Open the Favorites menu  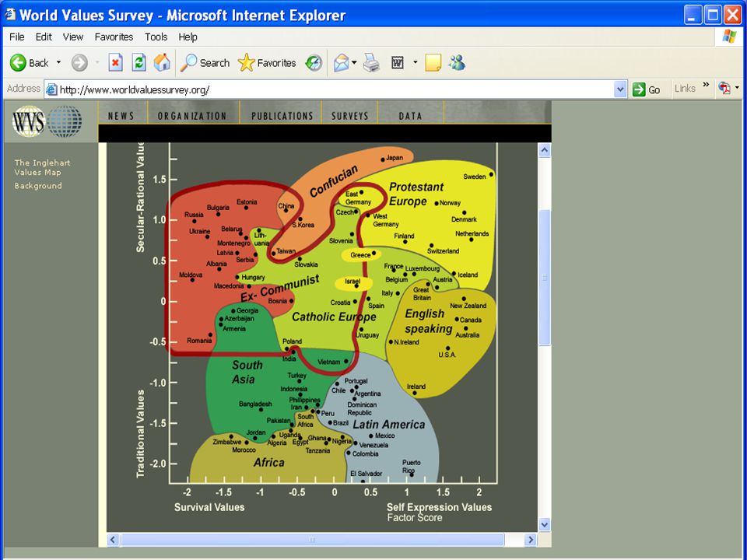114,37
